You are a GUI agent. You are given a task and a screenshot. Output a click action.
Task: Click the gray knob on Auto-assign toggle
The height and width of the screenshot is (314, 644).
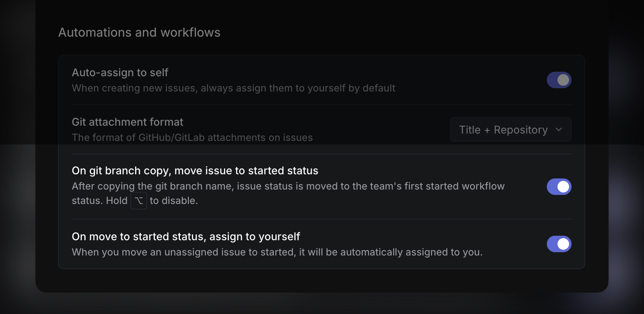[564, 80]
